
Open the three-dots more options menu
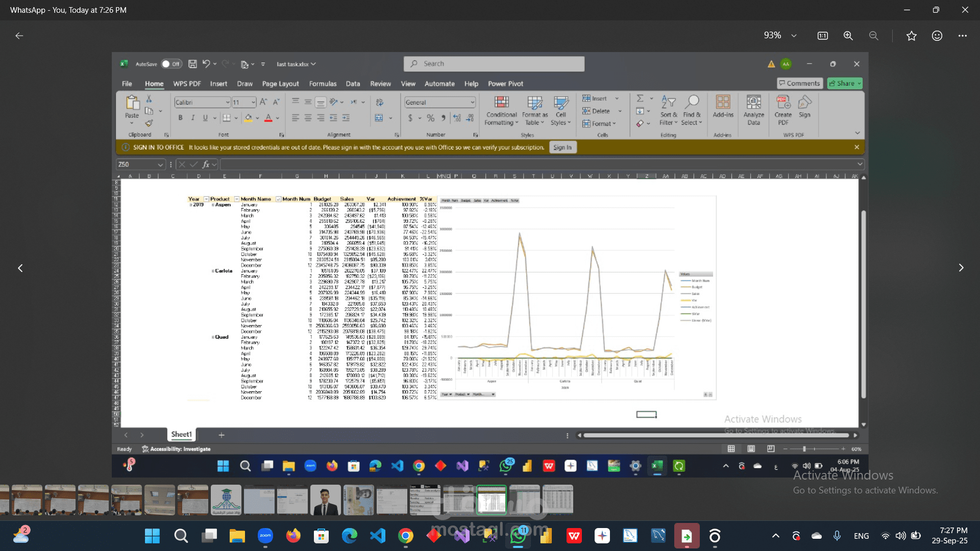[962, 36]
